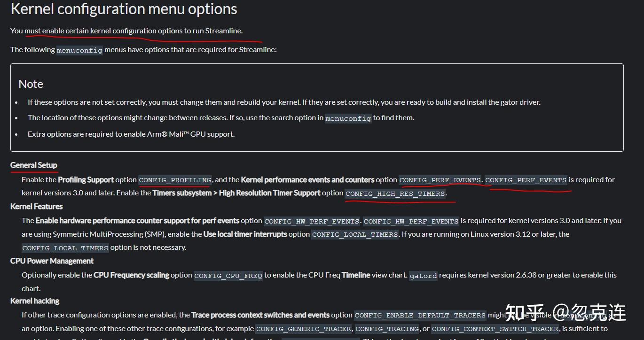Click the CONFIG_GENERIC_TRACER code label
Image resolution: width=644 pixels, height=340 pixels.
(x=304, y=329)
